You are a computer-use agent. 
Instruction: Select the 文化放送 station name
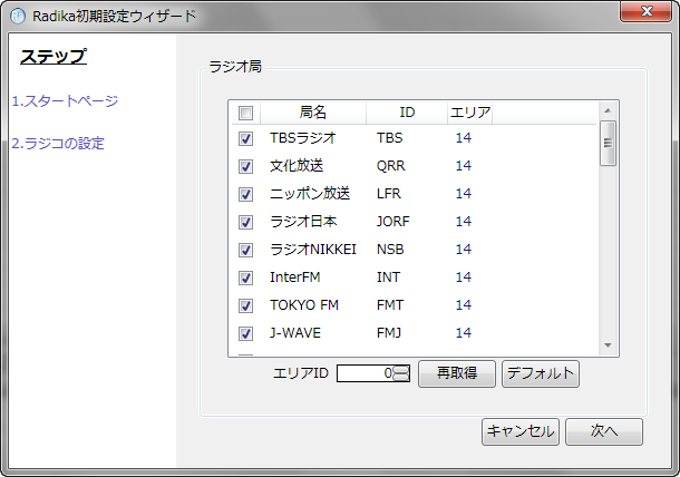(296, 166)
